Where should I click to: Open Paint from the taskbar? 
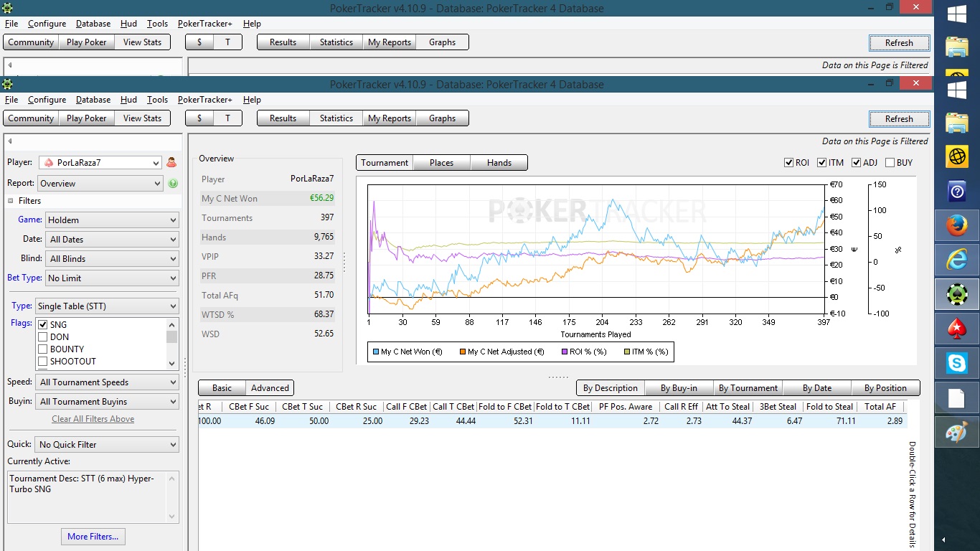[957, 433]
